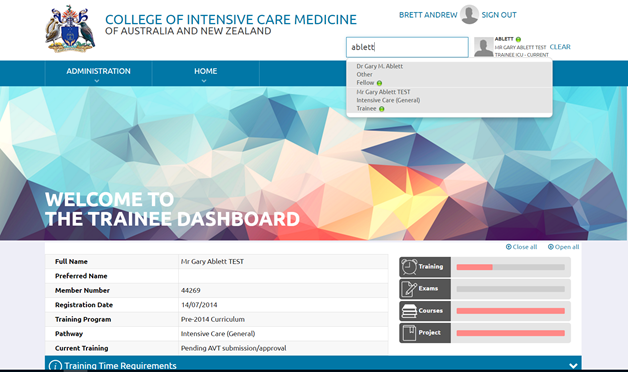Click the Close all circle icon
This screenshot has width=628, height=372.
(509, 247)
